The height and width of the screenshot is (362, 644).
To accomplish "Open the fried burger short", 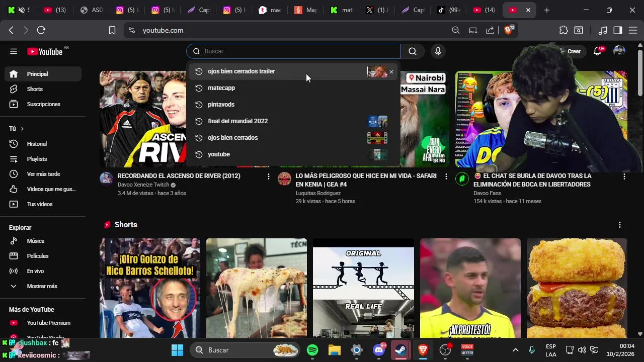I will click(x=577, y=288).
